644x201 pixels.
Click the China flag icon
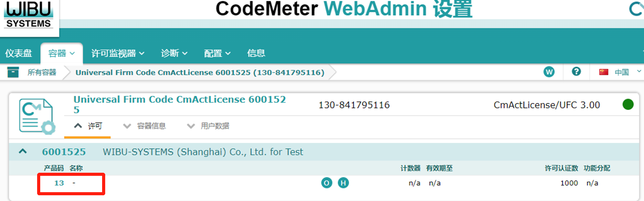604,72
